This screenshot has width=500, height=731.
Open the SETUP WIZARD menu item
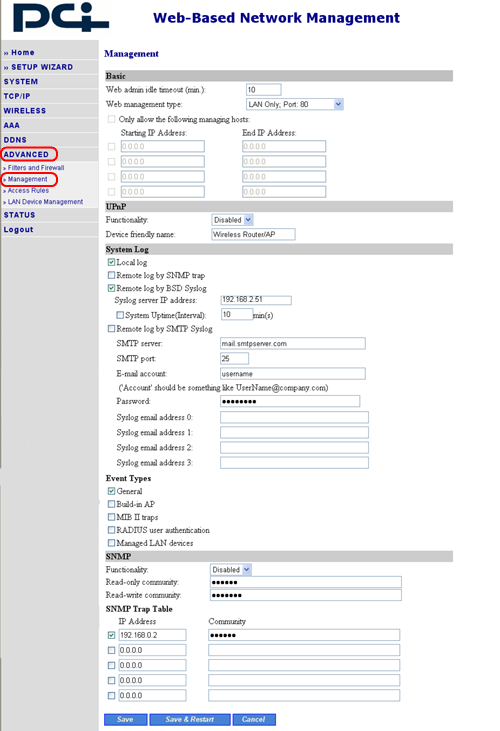[x=42, y=67]
